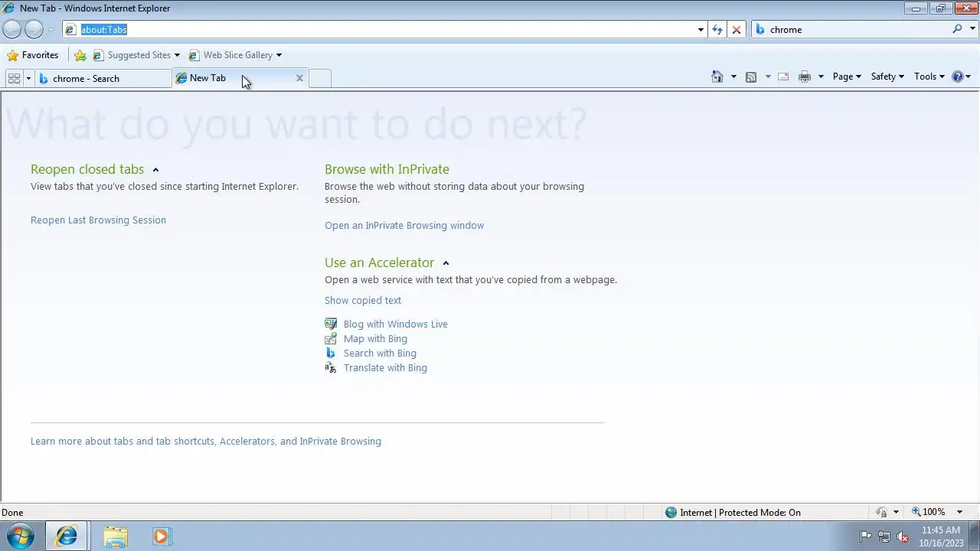Image resolution: width=980 pixels, height=551 pixels.
Task: Open the Page menu
Action: [x=847, y=77]
